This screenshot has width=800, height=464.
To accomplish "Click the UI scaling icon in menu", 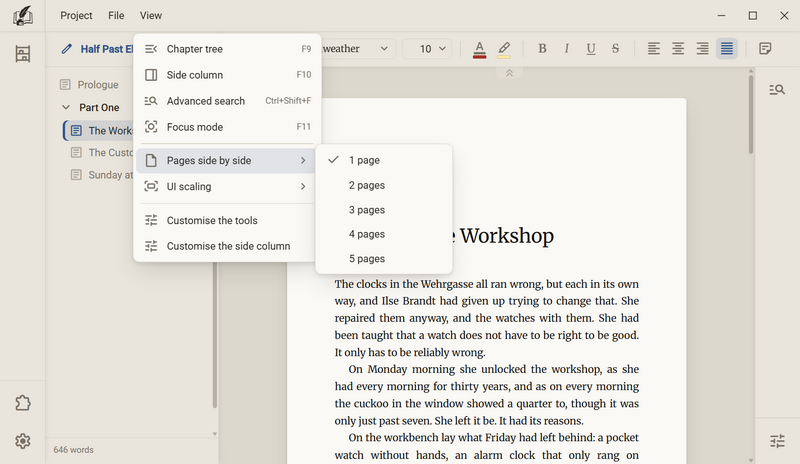I will [x=151, y=186].
